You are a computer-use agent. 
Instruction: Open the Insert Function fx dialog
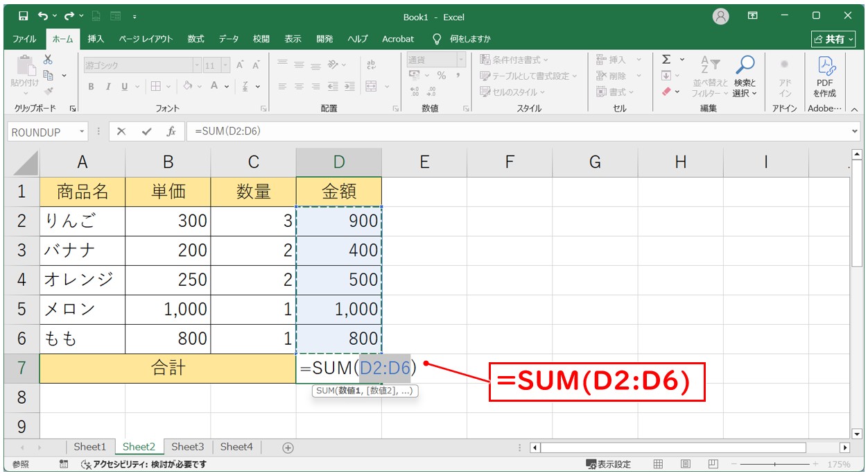(171, 132)
